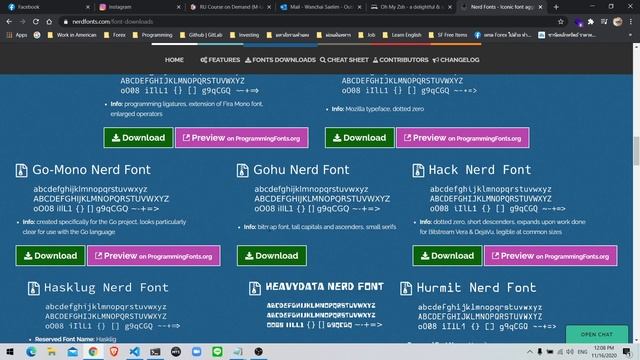The height and width of the screenshot is (360, 640).
Task: Open the CHEAT SHEET menu item
Action: click(344, 60)
